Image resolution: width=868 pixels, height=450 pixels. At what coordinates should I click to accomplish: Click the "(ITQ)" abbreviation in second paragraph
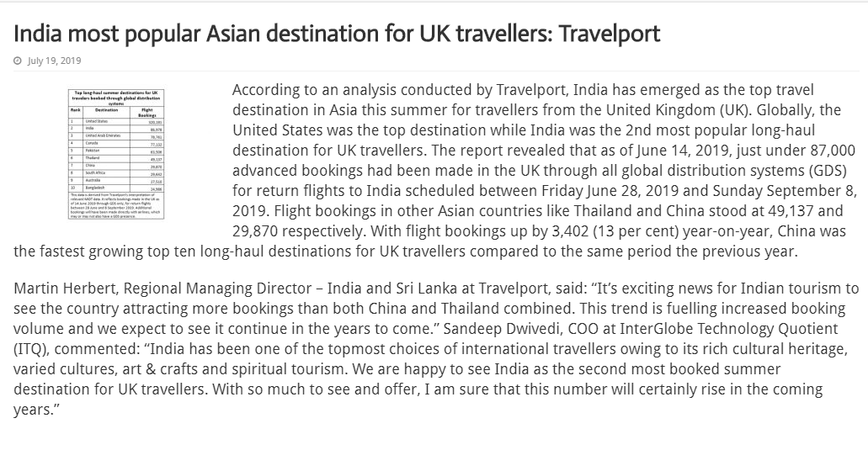coord(31,349)
